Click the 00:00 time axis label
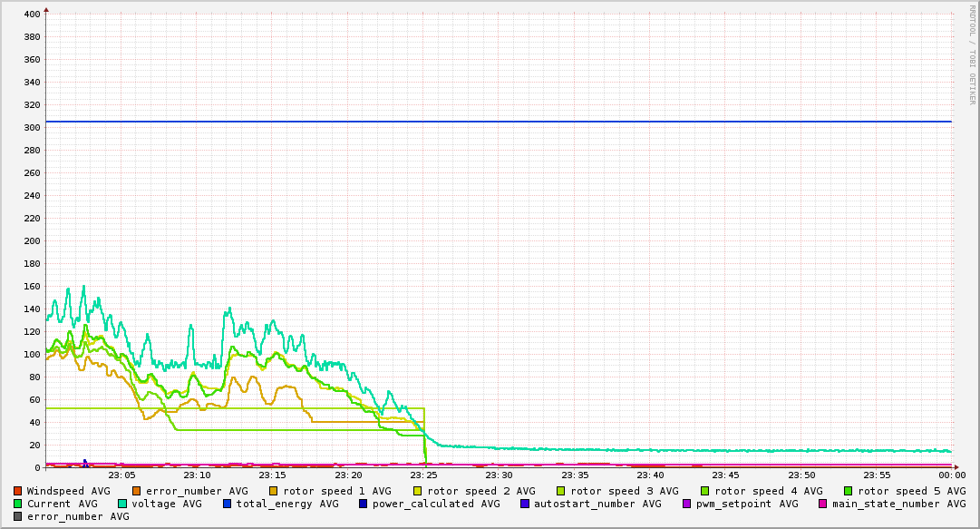The image size is (980, 529). 952,475
